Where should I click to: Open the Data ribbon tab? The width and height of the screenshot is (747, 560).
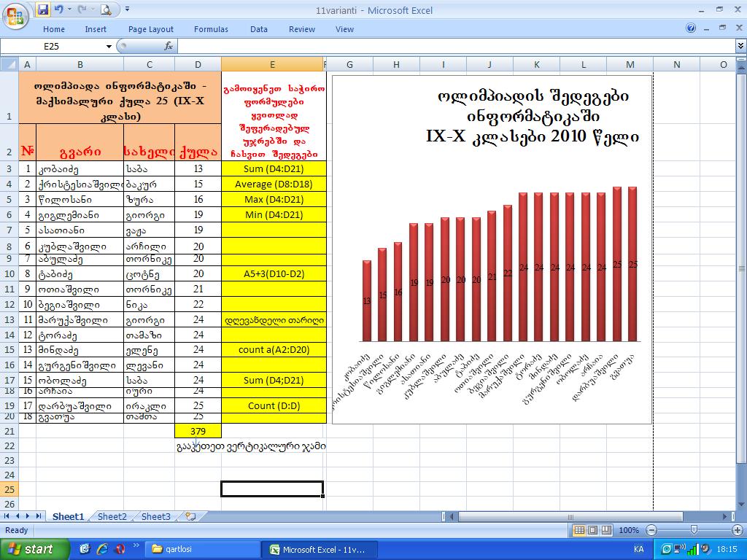[x=259, y=29]
